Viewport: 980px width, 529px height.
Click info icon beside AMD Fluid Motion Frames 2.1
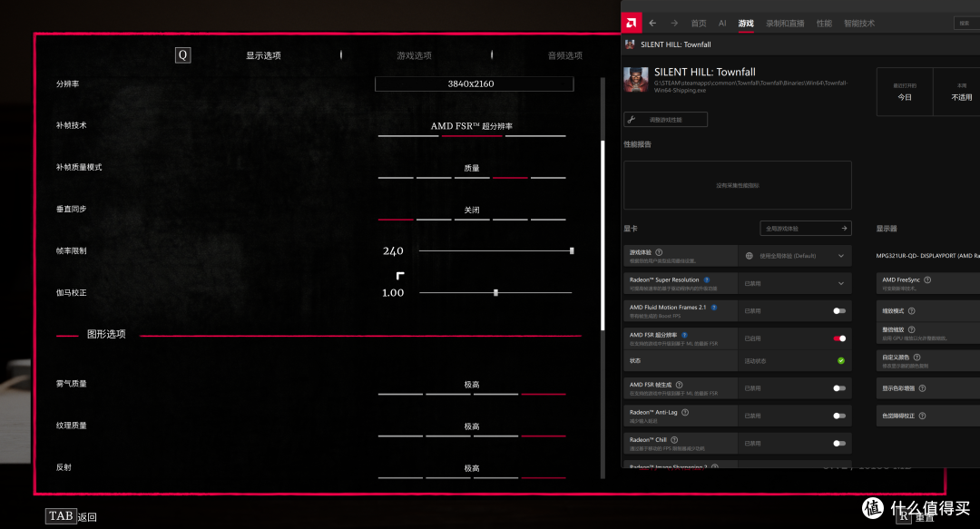714,307
